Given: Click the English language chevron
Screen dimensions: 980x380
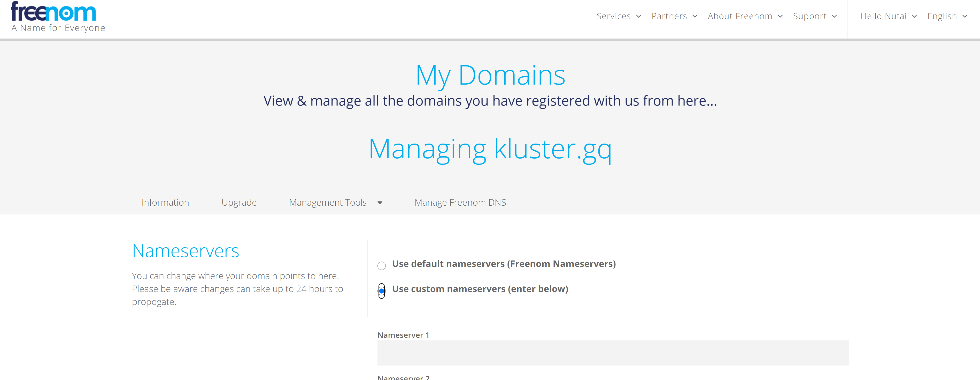Looking at the screenshot, I should (964, 16).
